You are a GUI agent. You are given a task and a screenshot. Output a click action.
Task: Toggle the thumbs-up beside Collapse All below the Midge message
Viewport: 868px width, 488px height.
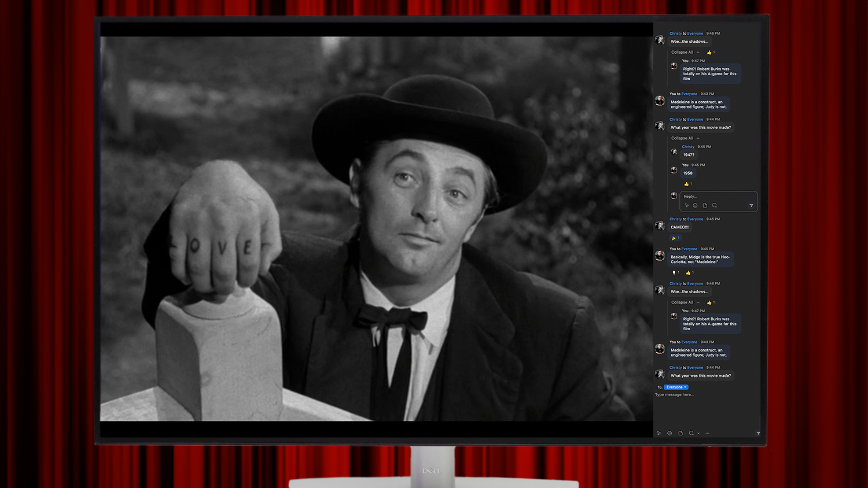[711, 302]
